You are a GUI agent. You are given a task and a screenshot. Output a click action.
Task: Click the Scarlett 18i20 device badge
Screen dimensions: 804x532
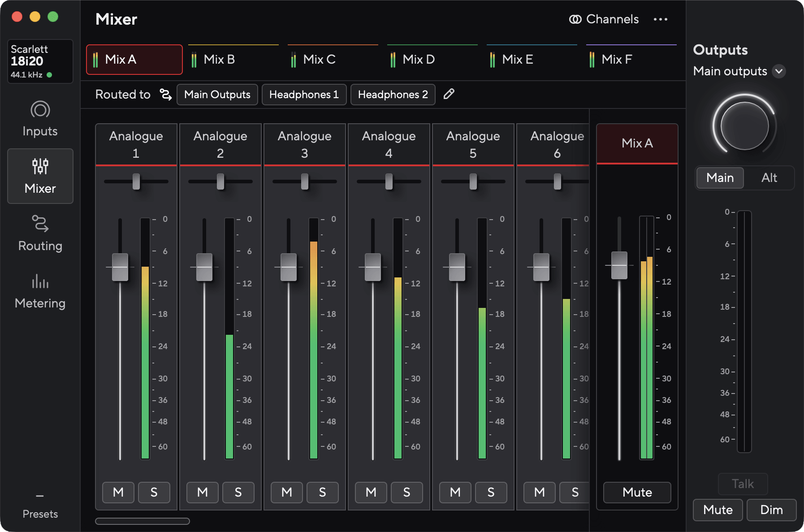point(40,61)
